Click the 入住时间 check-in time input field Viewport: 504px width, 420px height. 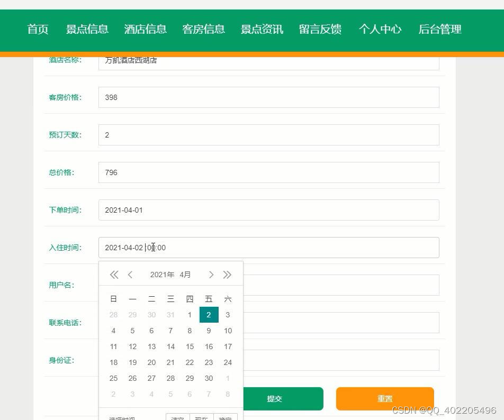click(x=268, y=247)
